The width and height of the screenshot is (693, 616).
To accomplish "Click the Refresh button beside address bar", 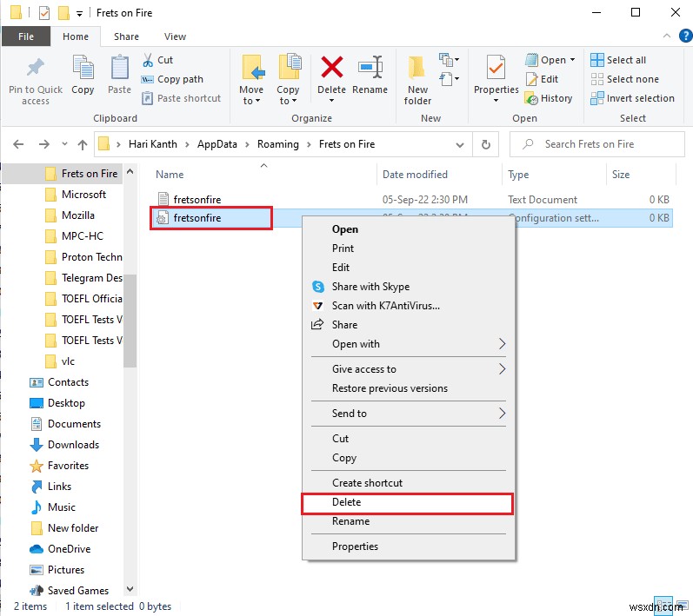I will click(486, 144).
